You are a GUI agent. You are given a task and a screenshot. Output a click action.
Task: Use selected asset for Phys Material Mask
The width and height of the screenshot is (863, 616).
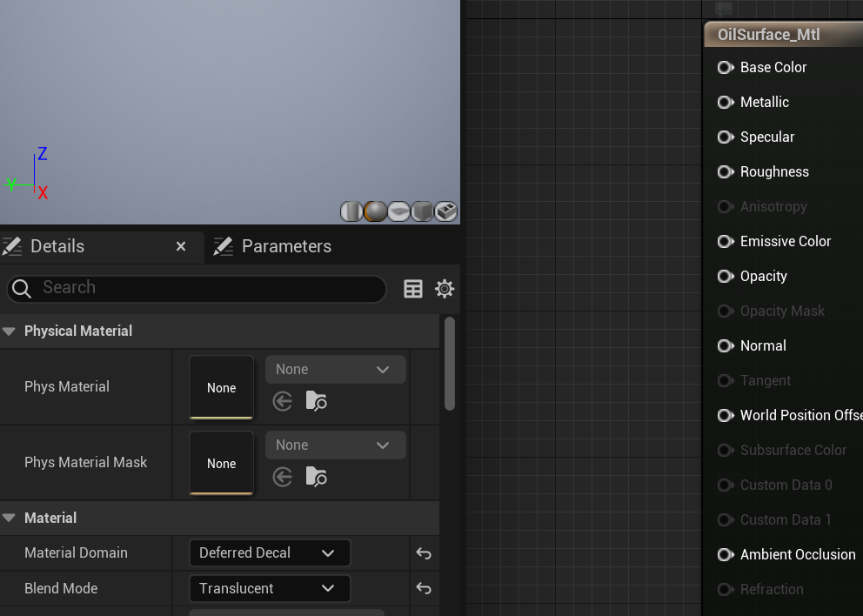[282, 477]
